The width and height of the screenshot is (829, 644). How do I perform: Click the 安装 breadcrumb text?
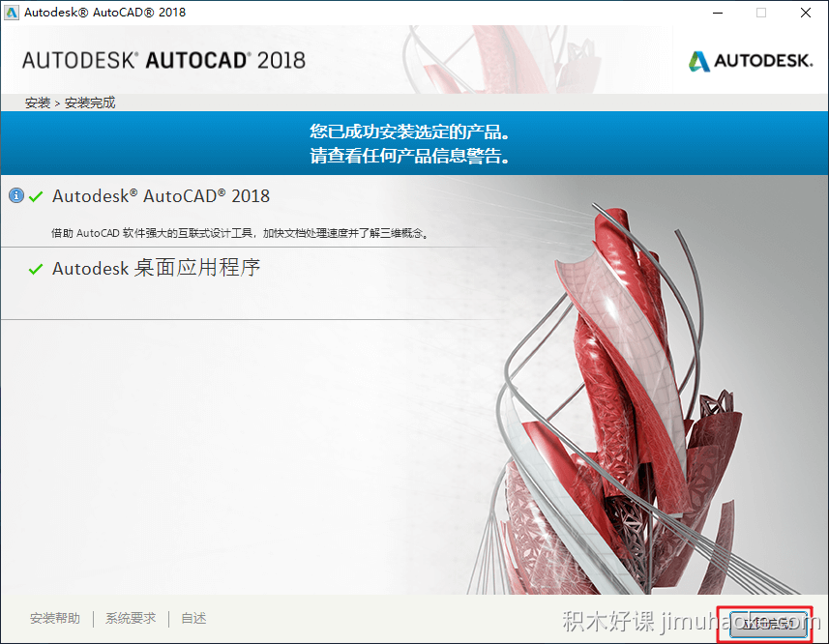pyautogui.click(x=38, y=102)
